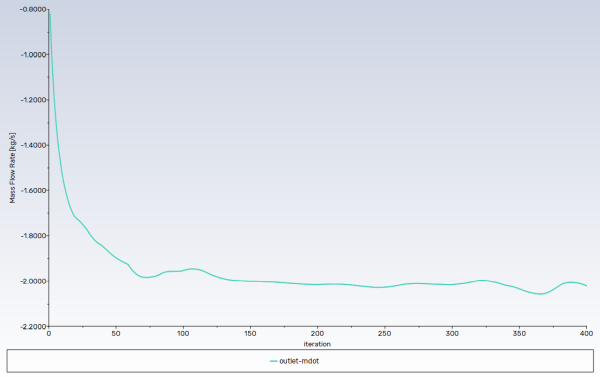Image resolution: width=600 pixels, height=377 pixels.
Task: Click the iteration axis label
Action: 317,344
